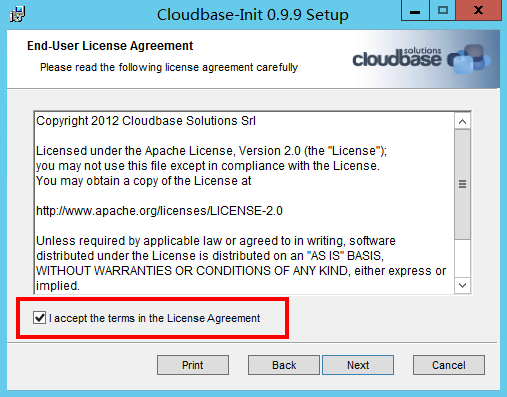Click the apache.org LICENSE-2.0 URL text
Image resolution: width=507 pixels, height=397 pixels.
point(159,211)
